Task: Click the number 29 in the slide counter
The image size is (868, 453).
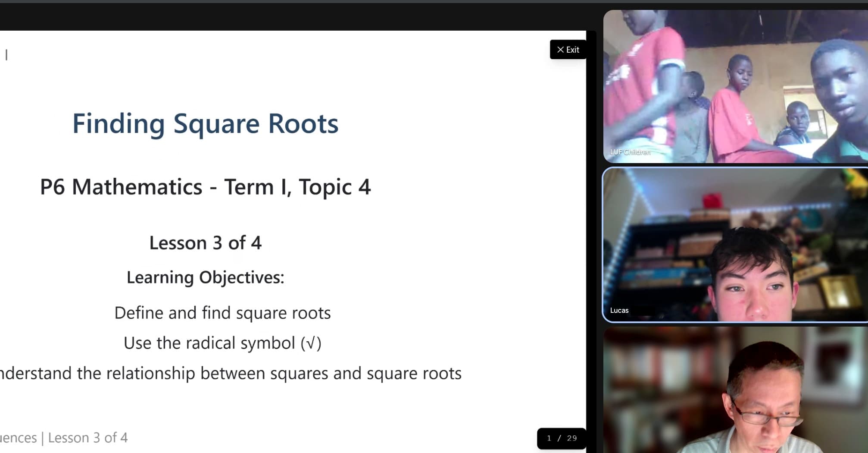Action: coord(572,438)
